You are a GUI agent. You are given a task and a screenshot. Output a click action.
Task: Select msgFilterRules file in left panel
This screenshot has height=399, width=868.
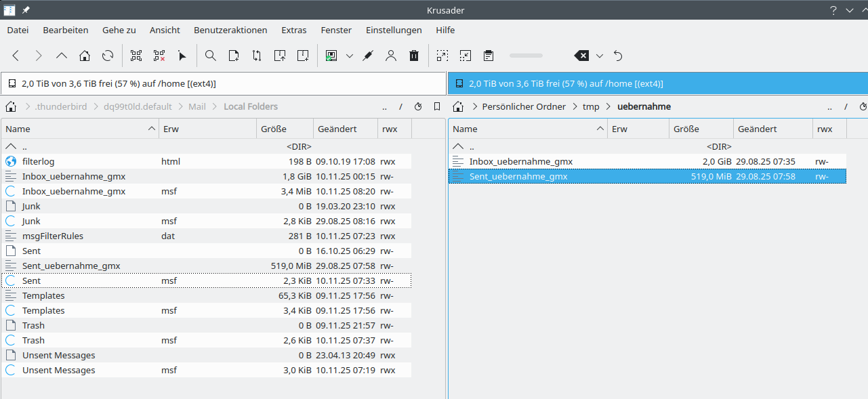(53, 236)
